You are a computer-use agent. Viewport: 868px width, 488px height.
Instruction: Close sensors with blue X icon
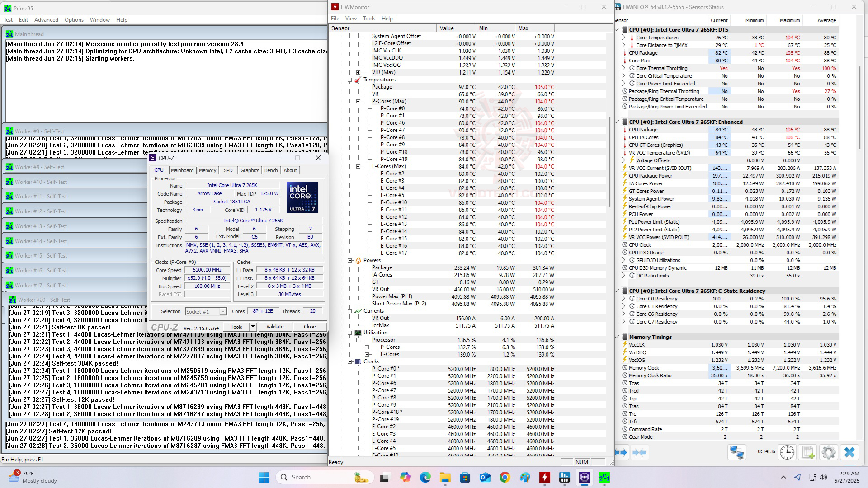click(x=849, y=452)
